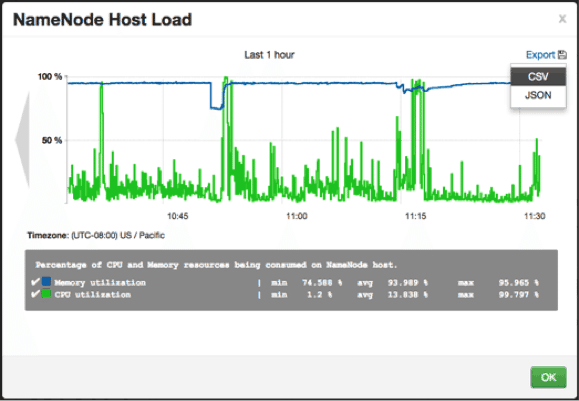
Task: Click the 50 % y-axis label
Action: (x=52, y=140)
